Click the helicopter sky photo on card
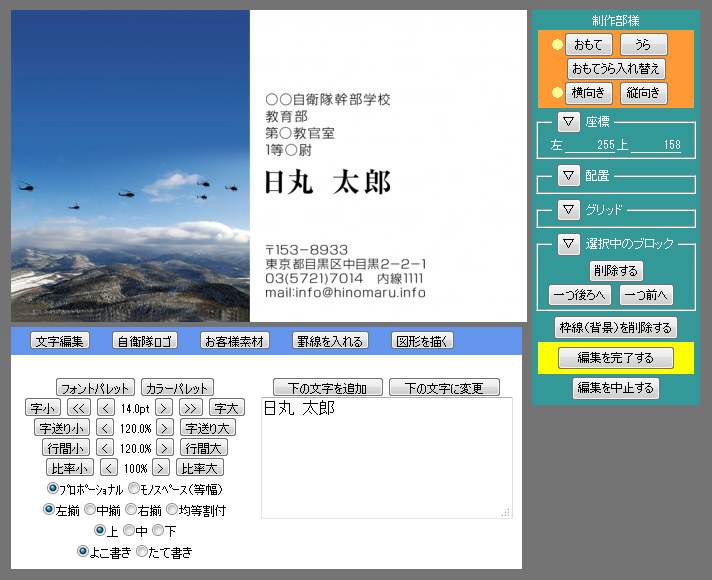 130,166
